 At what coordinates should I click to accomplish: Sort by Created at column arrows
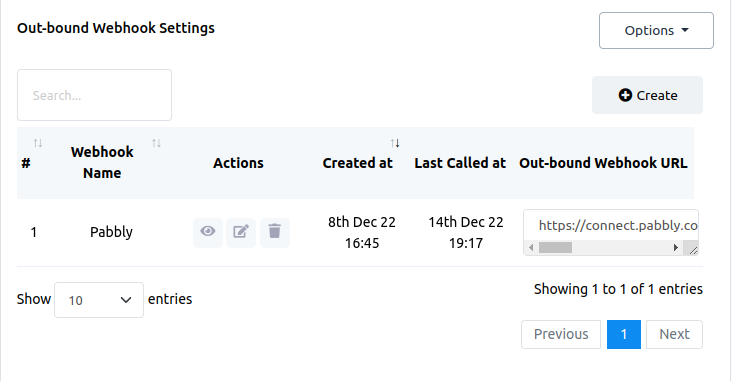395,143
